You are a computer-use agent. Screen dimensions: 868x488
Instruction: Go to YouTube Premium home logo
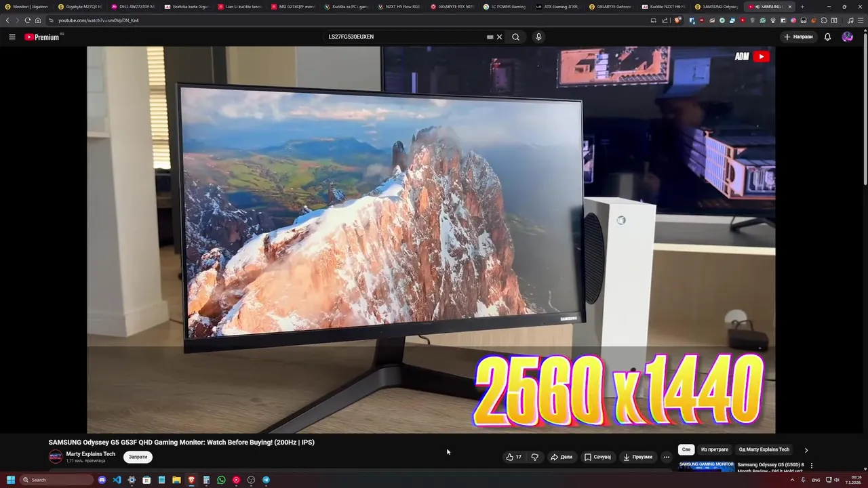(x=43, y=37)
